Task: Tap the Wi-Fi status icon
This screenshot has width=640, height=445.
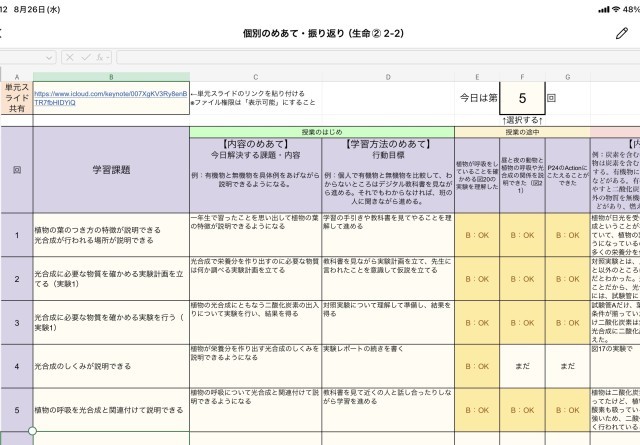Action: pyautogui.click(x=616, y=9)
